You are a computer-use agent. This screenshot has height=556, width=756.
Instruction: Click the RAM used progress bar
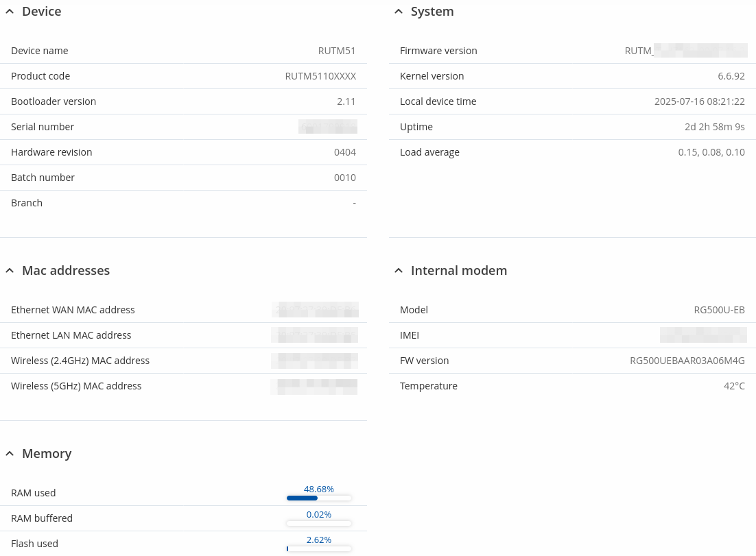point(319,498)
